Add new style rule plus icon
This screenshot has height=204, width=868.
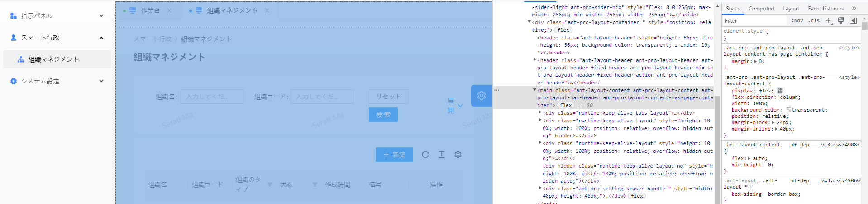point(828,20)
